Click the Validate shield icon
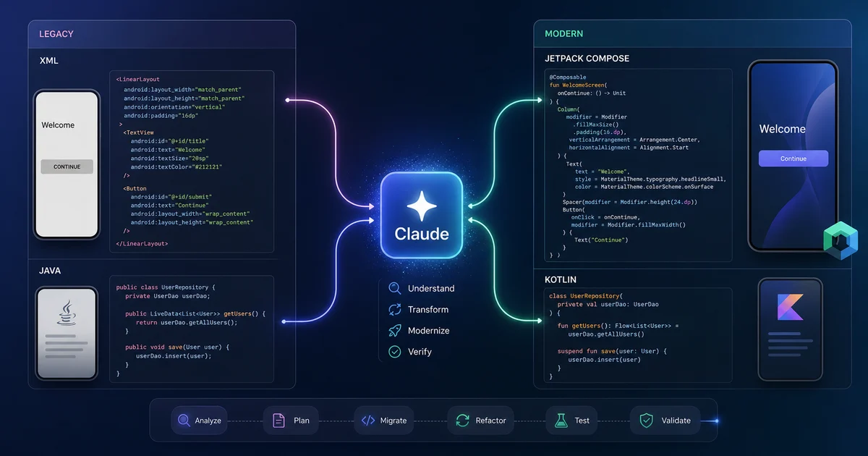The image size is (868, 456). coord(646,421)
